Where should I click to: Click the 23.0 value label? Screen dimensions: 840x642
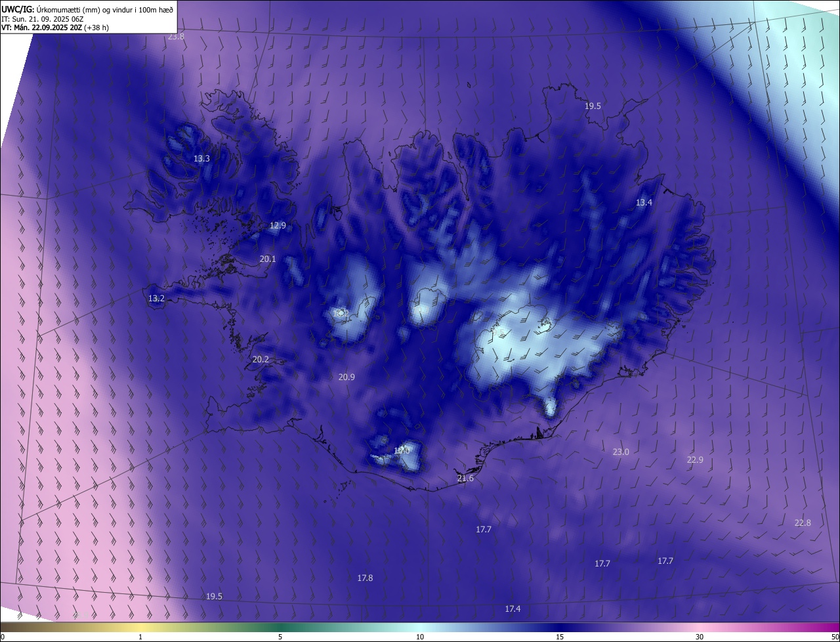point(621,452)
